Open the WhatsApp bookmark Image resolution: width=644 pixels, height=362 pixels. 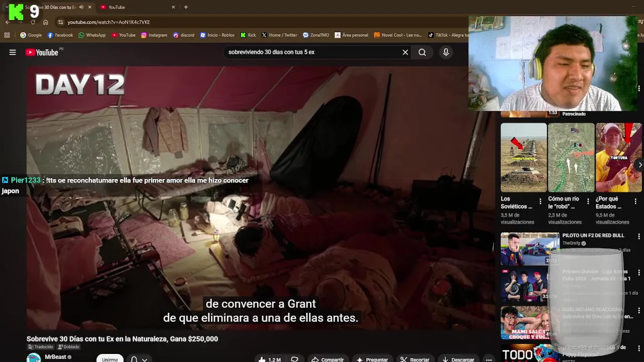coord(92,35)
